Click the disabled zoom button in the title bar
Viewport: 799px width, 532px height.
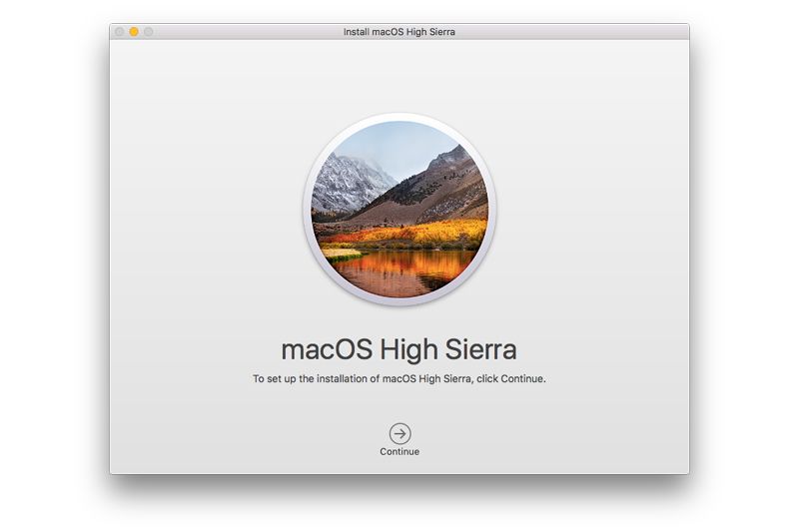[x=148, y=32]
